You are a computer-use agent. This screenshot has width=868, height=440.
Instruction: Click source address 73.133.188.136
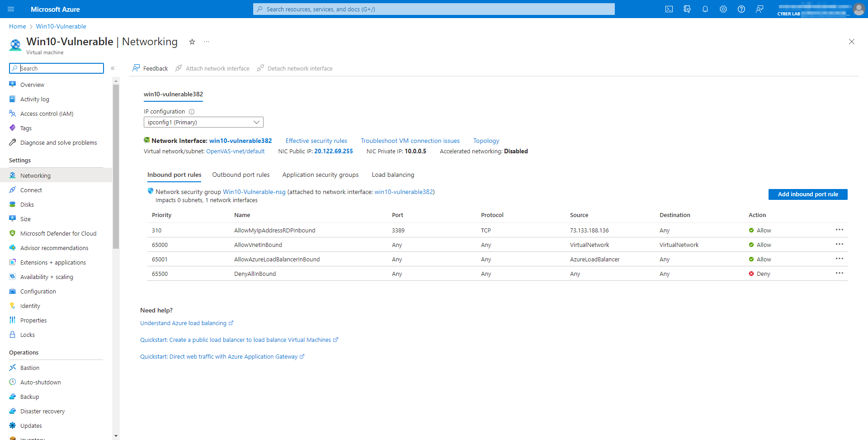[x=589, y=230]
